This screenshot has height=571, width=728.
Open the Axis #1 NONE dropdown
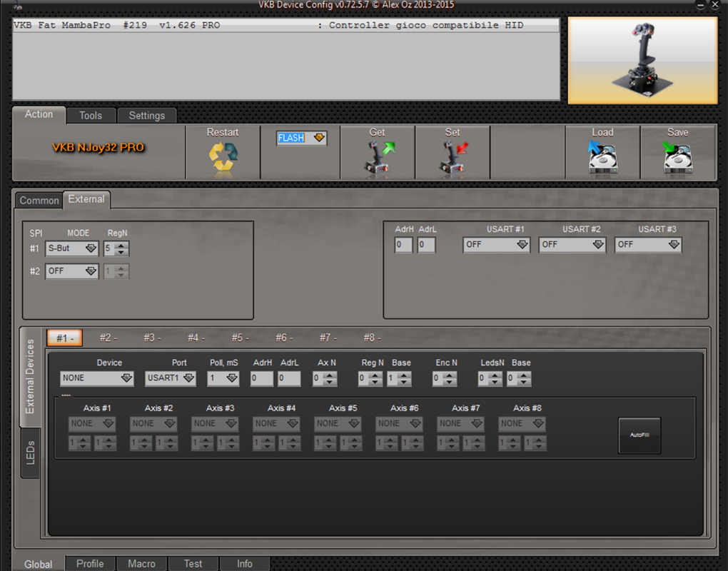point(92,423)
